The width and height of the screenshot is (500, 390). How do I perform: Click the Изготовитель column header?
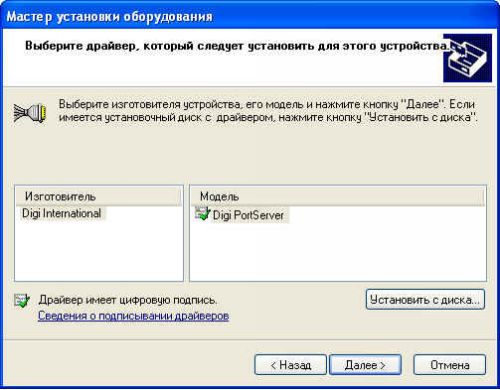[99, 197]
